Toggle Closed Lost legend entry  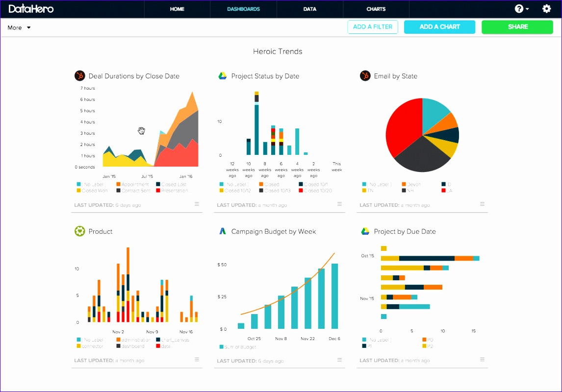coord(171,184)
